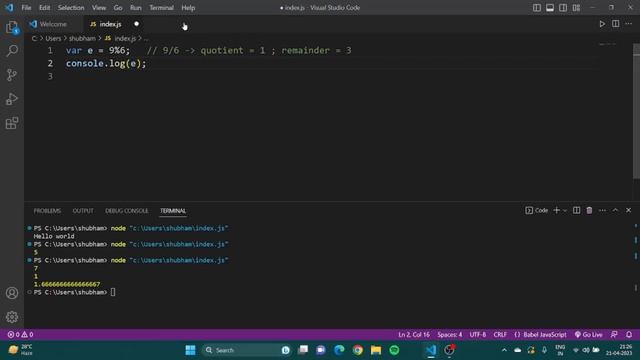Image resolution: width=640 pixels, height=360 pixels.
Task: Show hidden system tray icons
Action: click(x=504, y=350)
